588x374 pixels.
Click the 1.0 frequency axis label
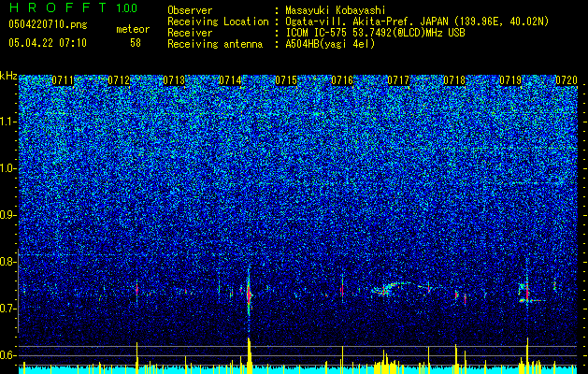(7, 168)
